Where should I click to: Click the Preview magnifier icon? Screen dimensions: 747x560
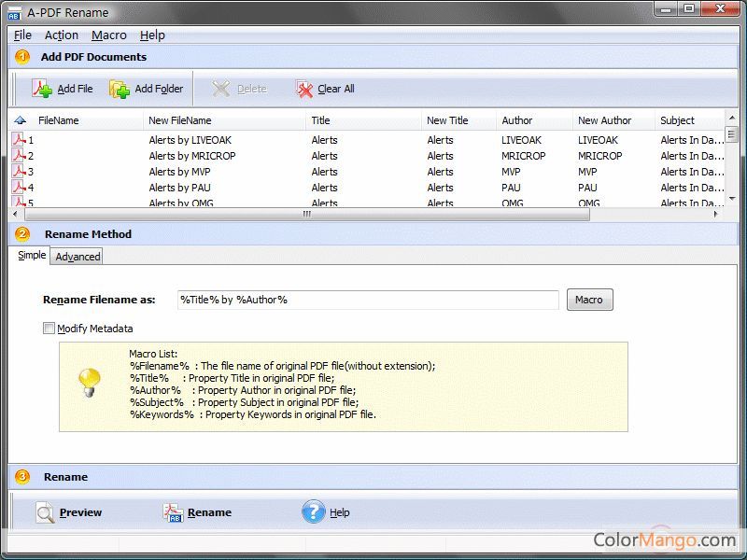45,512
